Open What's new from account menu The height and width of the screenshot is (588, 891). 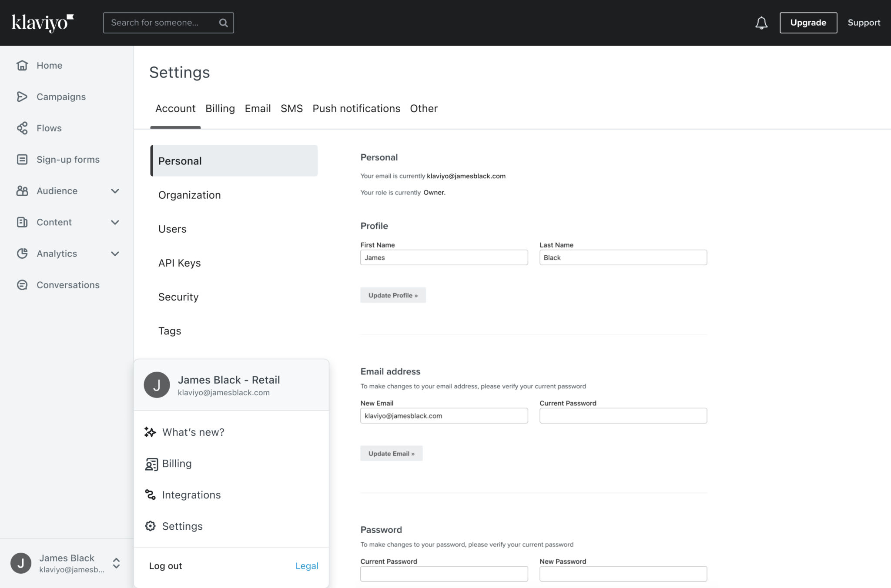click(193, 432)
